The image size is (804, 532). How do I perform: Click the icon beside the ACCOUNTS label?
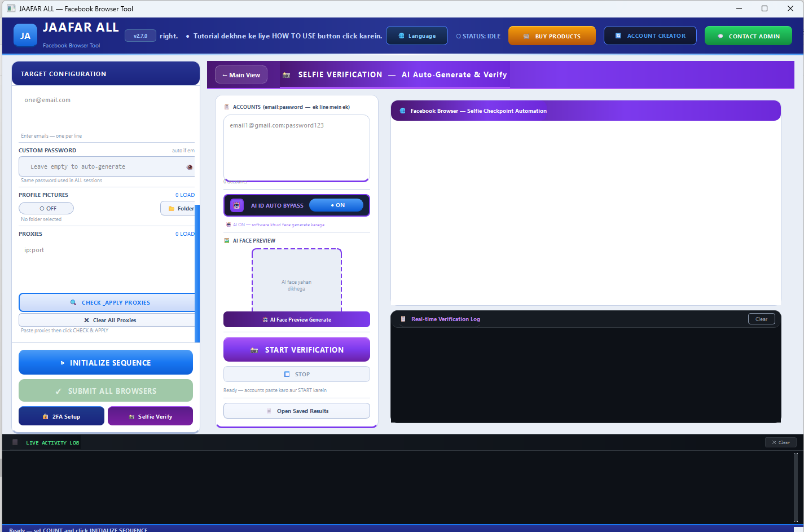coord(227,107)
